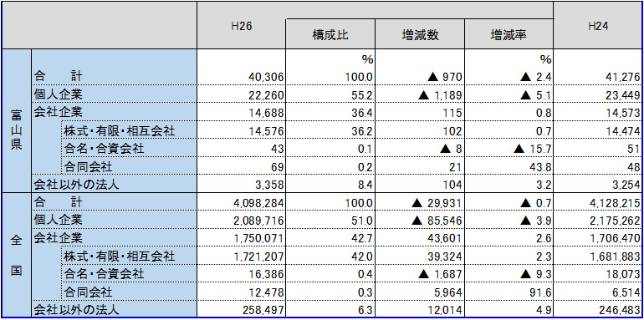Click the cell showing ▲ 5.1
The height and width of the screenshot is (320, 644).
pos(509,94)
